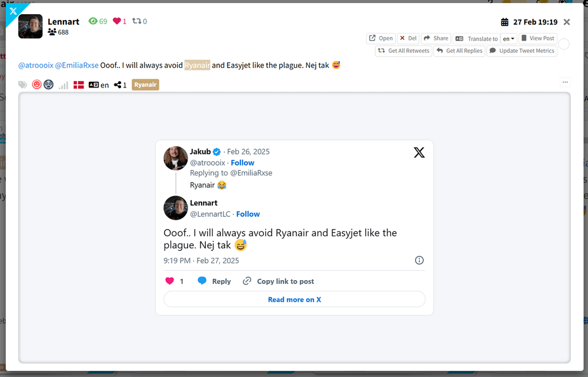Click Copy link to post

click(x=278, y=281)
